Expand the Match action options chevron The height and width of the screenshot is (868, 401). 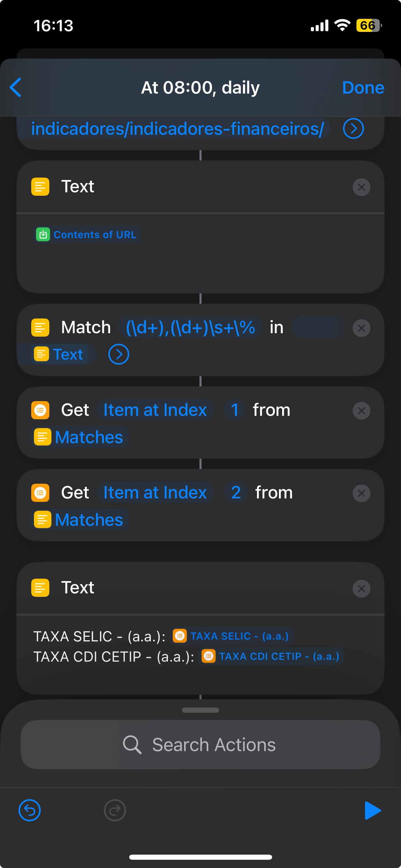pyautogui.click(x=119, y=354)
